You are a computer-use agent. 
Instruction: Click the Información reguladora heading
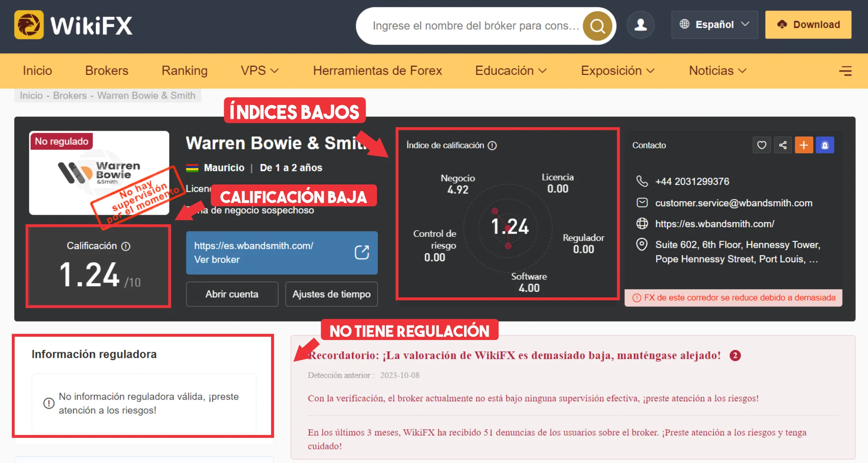(94, 354)
